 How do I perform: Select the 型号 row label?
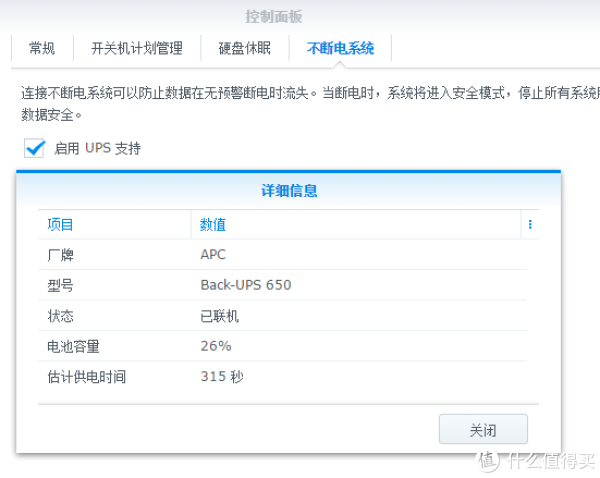(61, 285)
